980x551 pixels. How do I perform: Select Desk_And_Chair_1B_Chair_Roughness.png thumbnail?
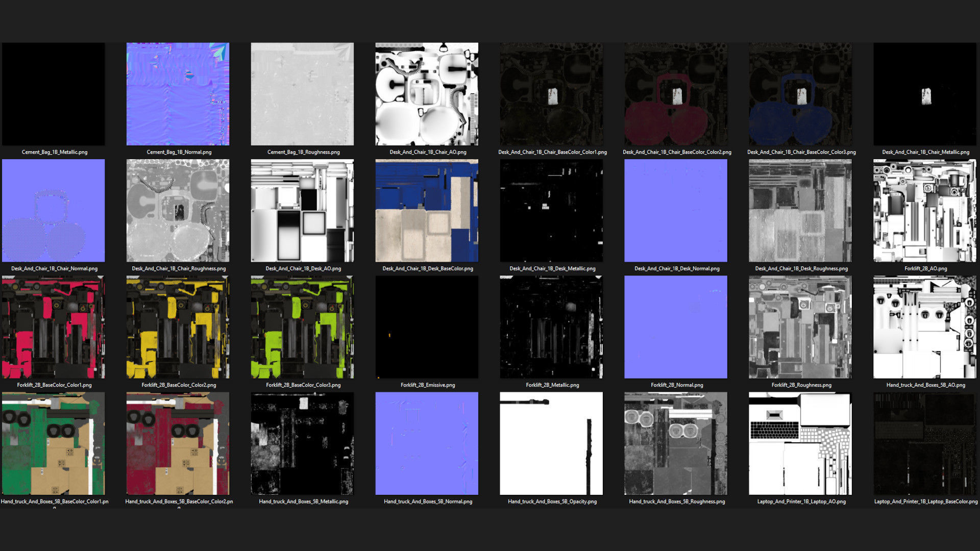point(178,210)
